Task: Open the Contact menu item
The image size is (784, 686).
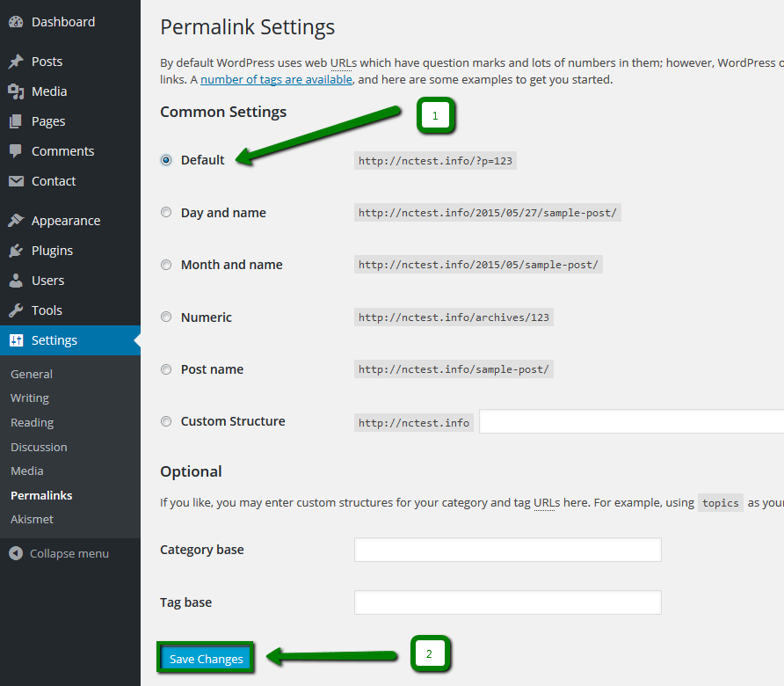Action: coord(54,181)
